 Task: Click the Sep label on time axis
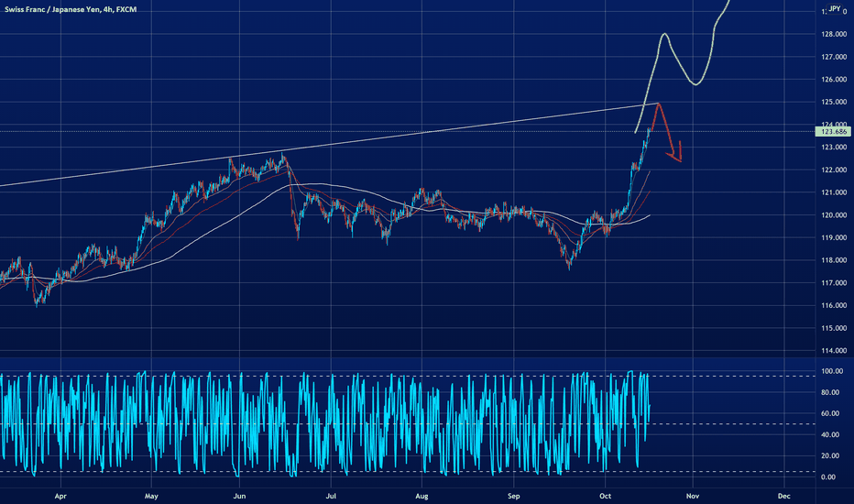pos(514,496)
